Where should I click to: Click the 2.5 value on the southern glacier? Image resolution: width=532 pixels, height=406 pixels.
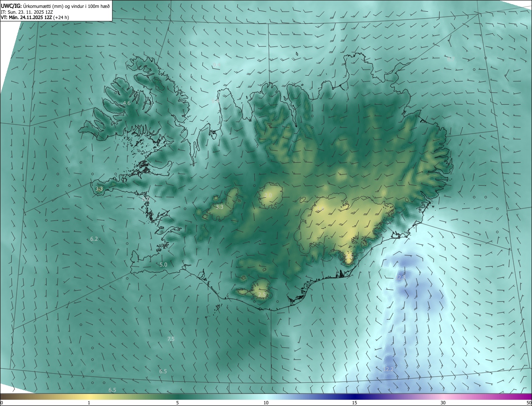tap(261, 294)
